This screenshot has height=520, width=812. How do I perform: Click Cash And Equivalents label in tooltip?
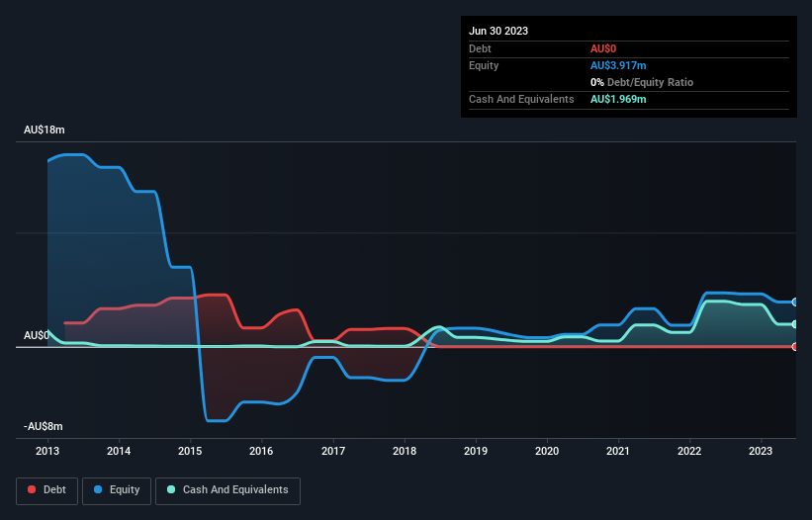pos(521,99)
